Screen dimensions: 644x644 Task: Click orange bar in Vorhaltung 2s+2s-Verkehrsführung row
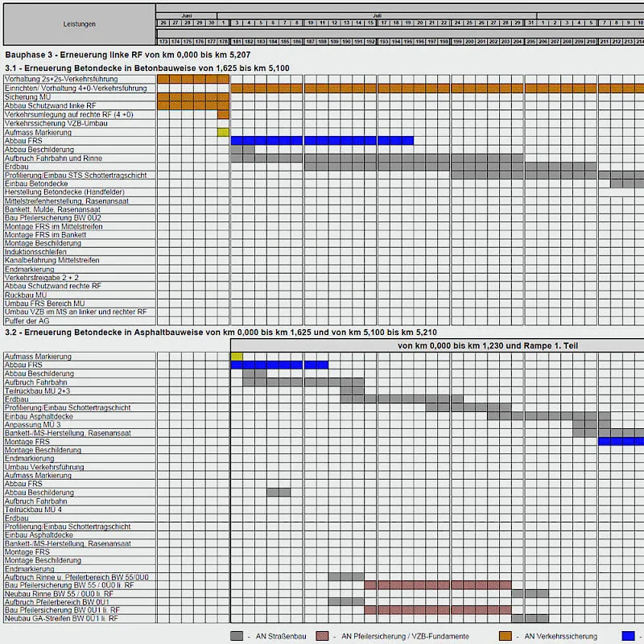(193, 79)
